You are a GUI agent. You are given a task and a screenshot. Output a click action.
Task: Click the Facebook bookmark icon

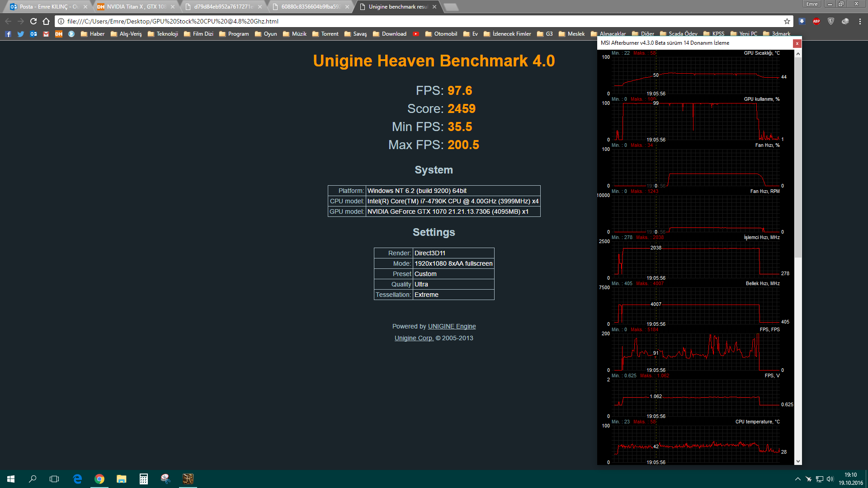(8, 34)
